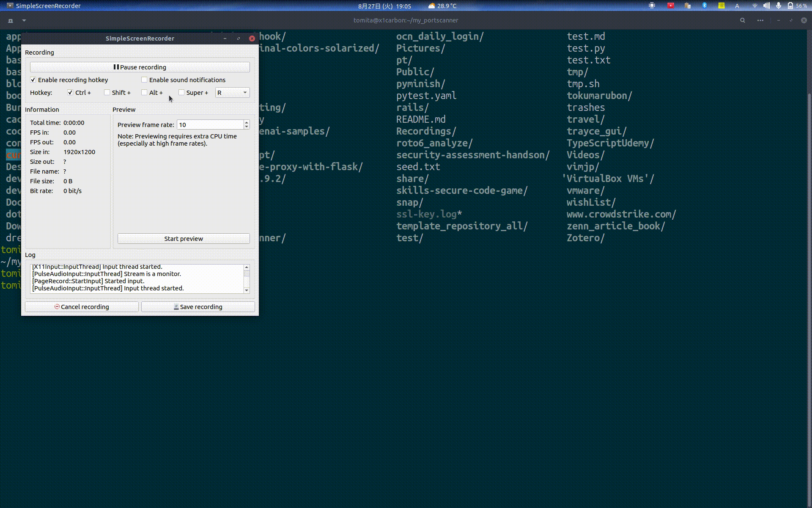Minimize the terminal window
Viewport: 812px width, 508px height.
click(779, 20)
